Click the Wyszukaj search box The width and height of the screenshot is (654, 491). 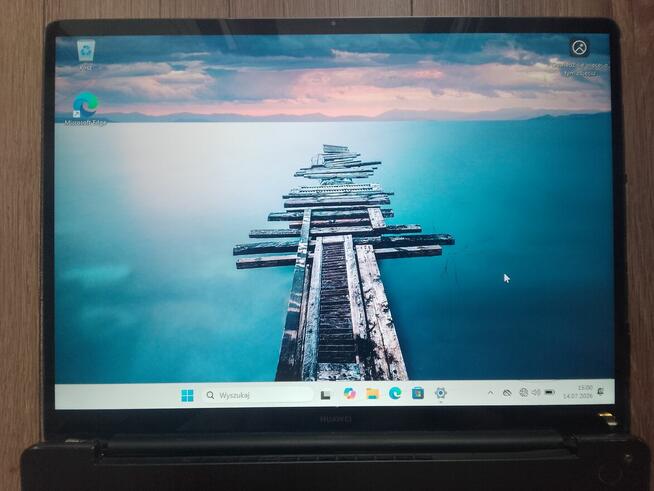pos(258,395)
